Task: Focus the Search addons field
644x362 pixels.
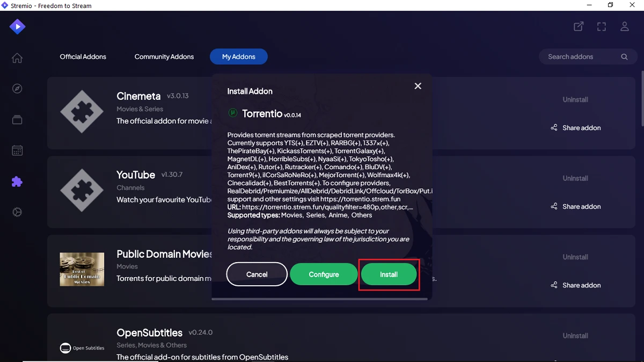Action: pyautogui.click(x=587, y=57)
